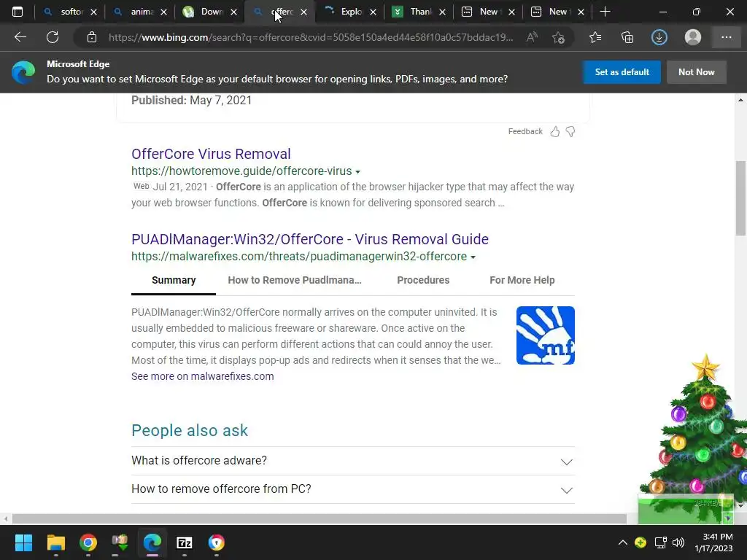Switch to the 'Down' tab
Viewport: 747px width, 560px height.
[x=209, y=12]
